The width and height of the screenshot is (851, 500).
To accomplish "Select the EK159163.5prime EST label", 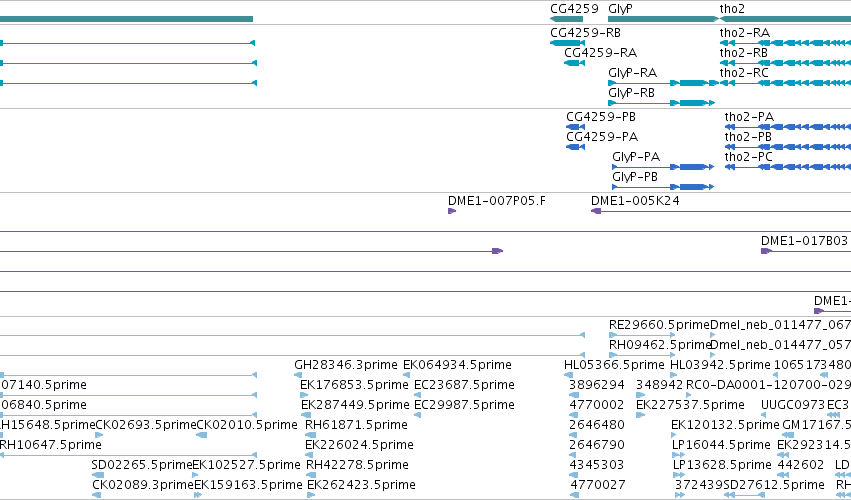I will point(248,485).
